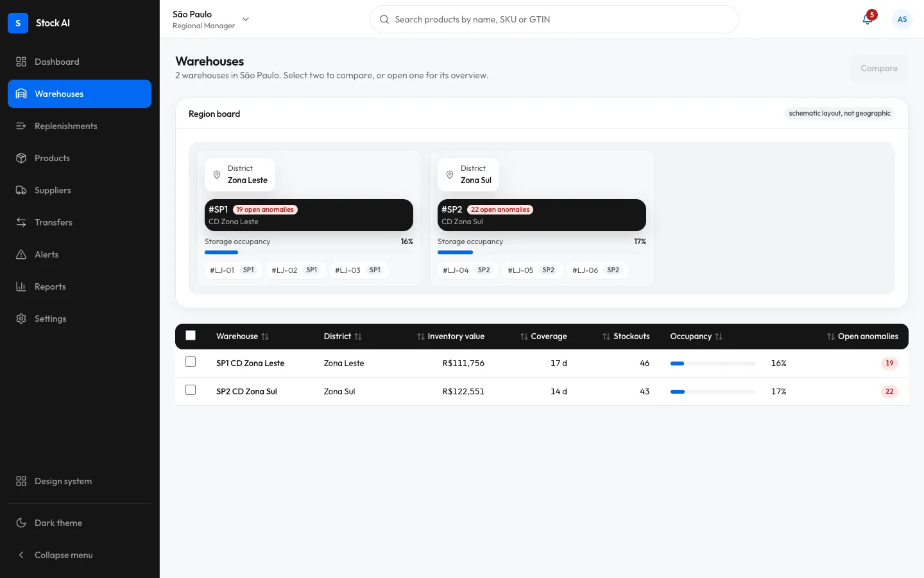Select store chip #LJ-03
Image resolution: width=924 pixels, height=578 pixels.
click(x=358, y=270)
